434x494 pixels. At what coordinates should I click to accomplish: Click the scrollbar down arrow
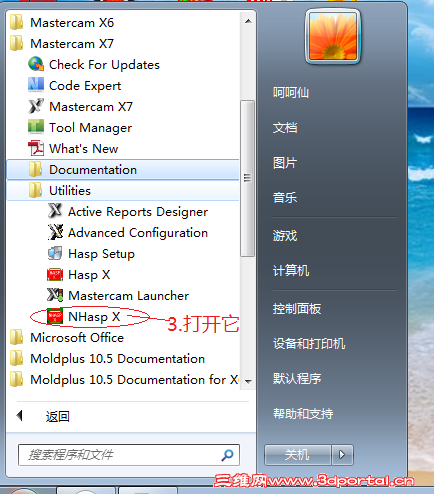pyautogui.click(x=248, y=381)
